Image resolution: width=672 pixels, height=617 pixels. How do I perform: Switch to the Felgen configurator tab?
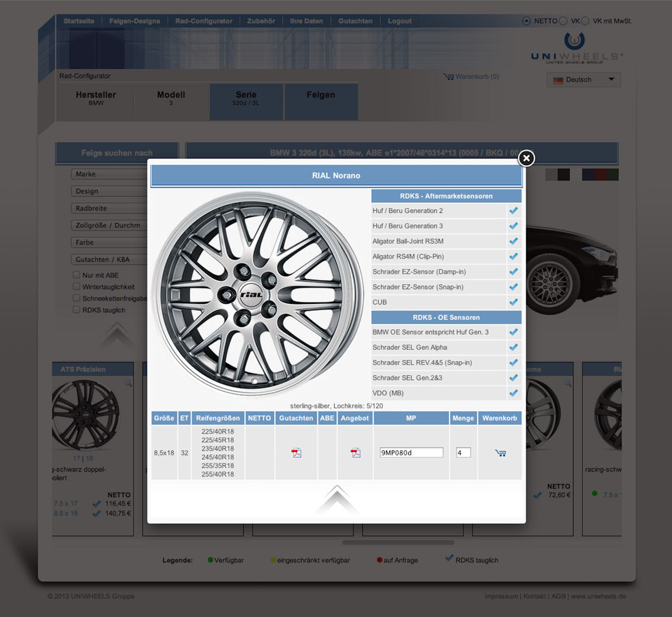pos(321,101)
